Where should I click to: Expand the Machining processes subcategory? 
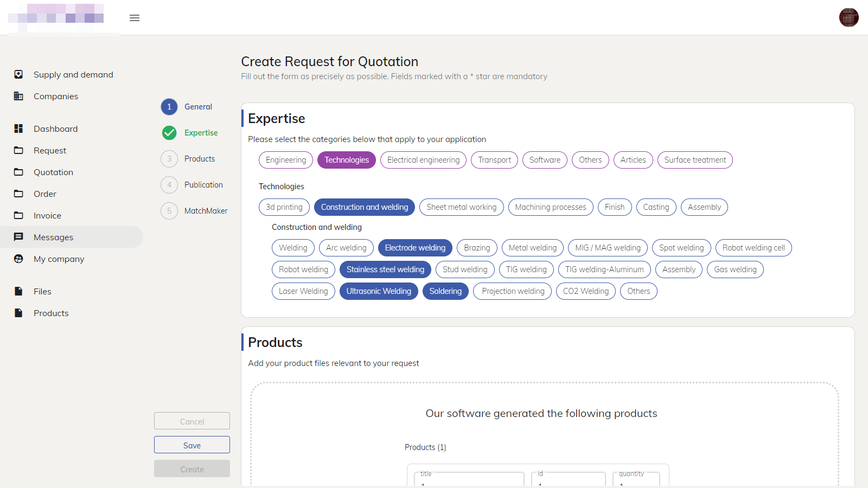coord(550,207)
